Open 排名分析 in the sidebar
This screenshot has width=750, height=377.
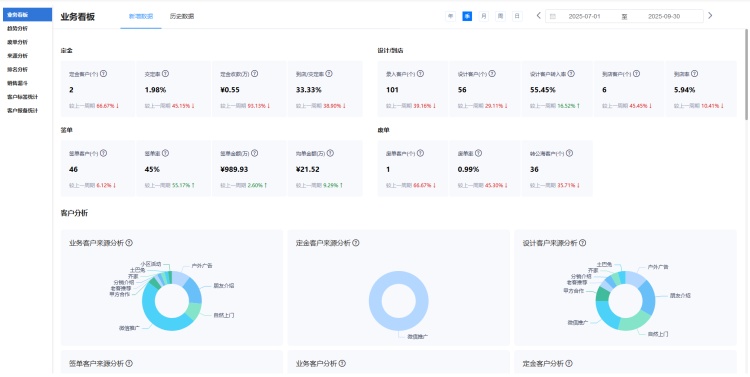point(27,69)
